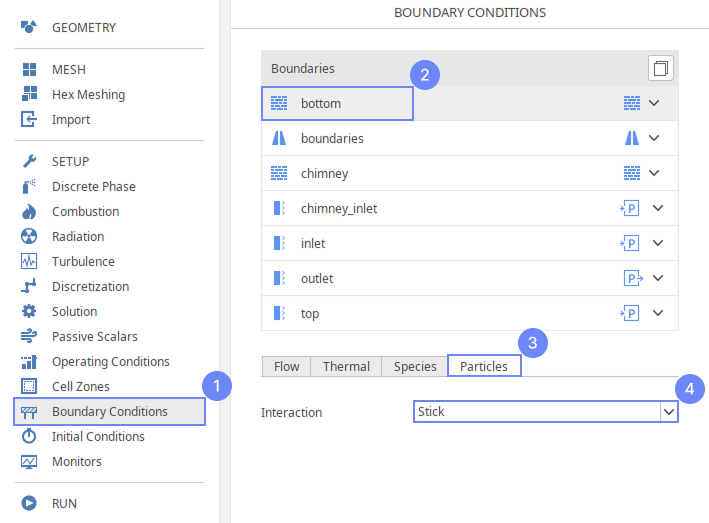Click the copy boundaries icon in header
This screenshot has width=709, height=523.
[x=660, y=68]
